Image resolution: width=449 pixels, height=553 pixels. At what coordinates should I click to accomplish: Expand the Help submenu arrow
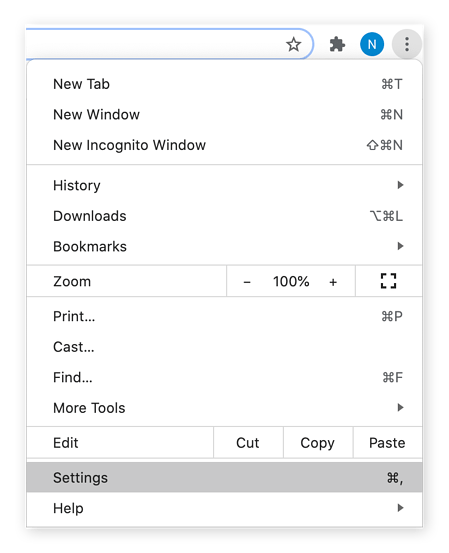coord(400,508)
